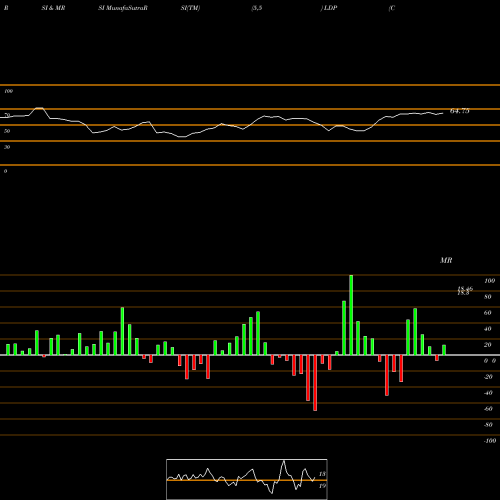Select the 'SI & MR' header text
This screenshot has height=500, width=500.
53,8
